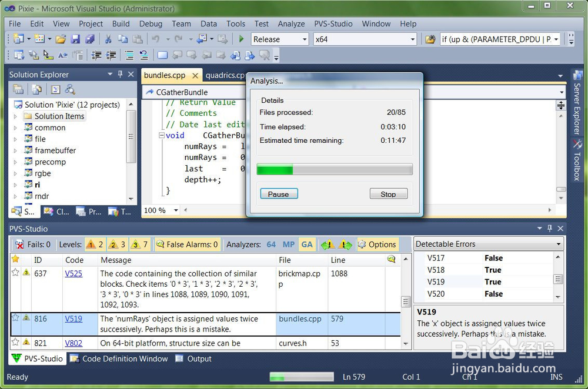Toggle Level 2 warnings filter
Viewport: 588px width, 389px height.
point(117,244)
